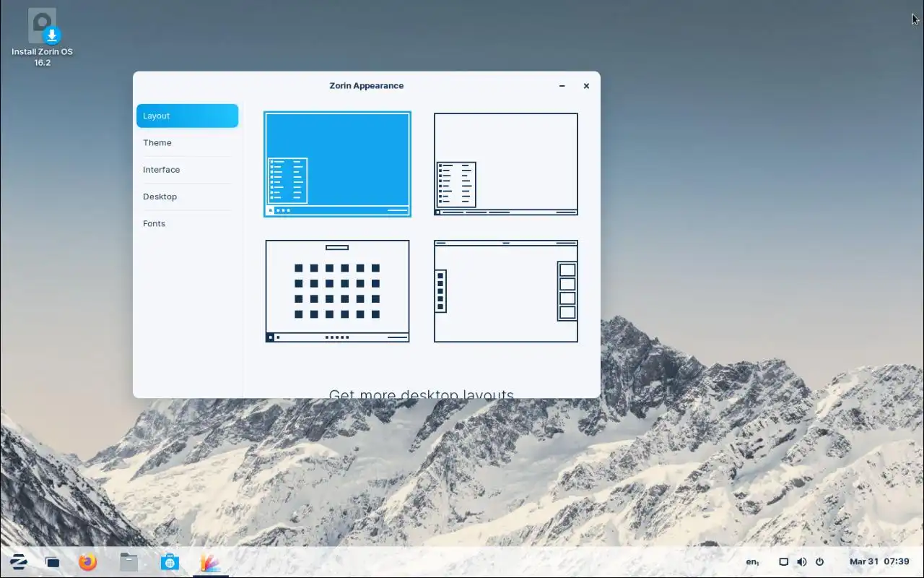Open the Files manager from taskbar
Viewport: 924px width, 578px height.
[128, 562]
